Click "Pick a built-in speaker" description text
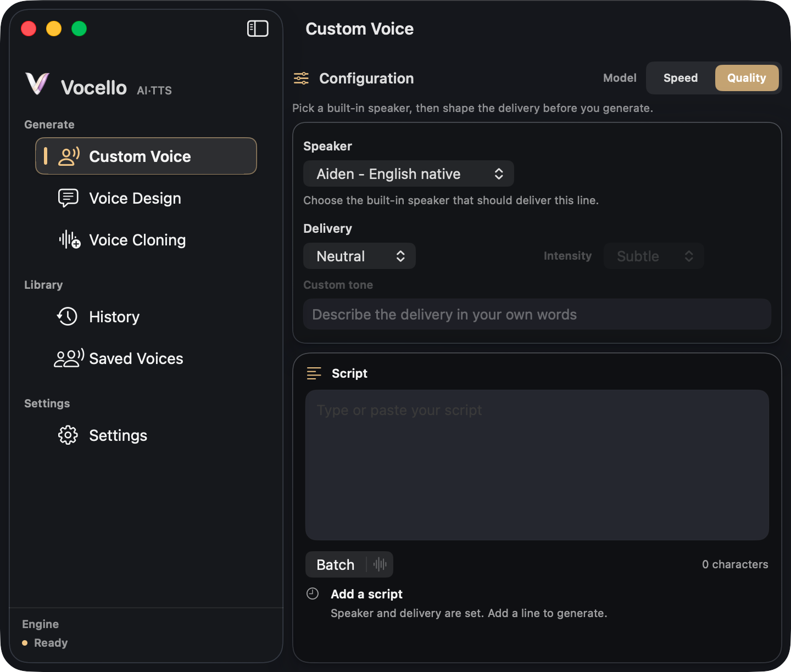Image resolution: width=791 pixels, height=672 pixels. 472,108
